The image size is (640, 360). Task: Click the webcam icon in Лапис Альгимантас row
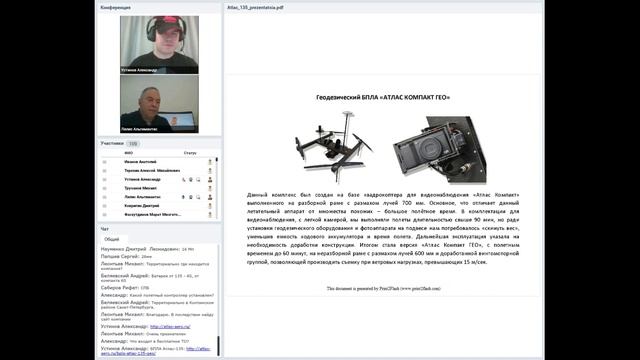click(191, 197)
